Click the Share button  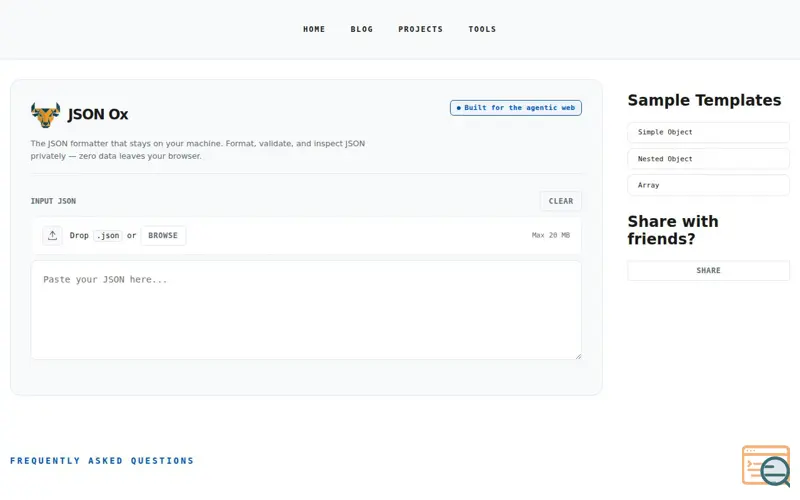708,270
